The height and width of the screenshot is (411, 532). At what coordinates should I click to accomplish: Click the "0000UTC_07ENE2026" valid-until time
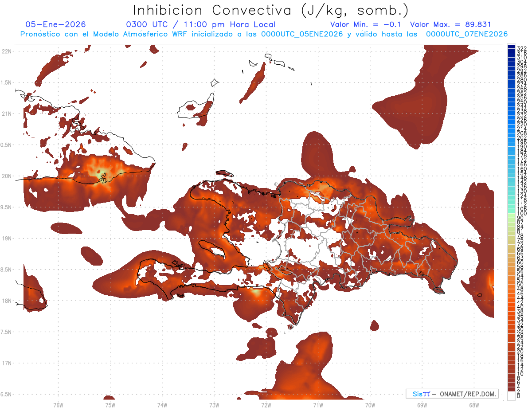click(467, 34)
